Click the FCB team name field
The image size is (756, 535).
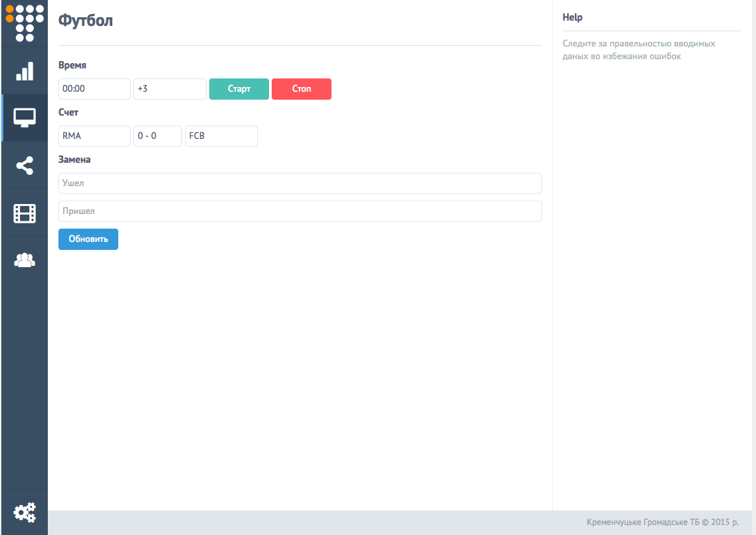point(221,136)
